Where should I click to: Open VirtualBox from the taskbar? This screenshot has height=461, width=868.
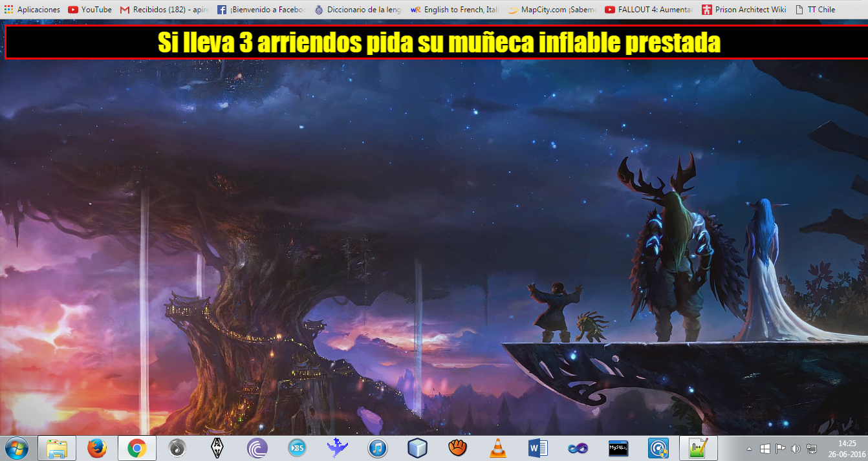click(417, 447)
